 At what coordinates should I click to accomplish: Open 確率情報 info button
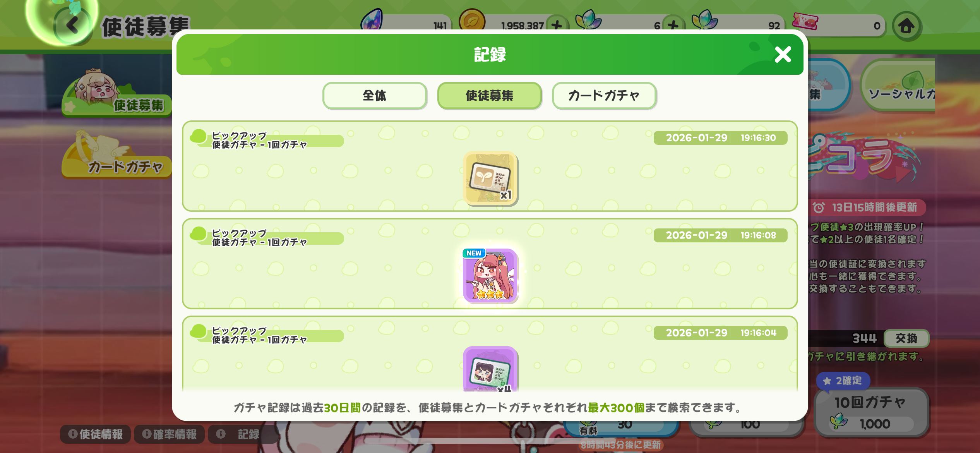(x=169, y=434)
